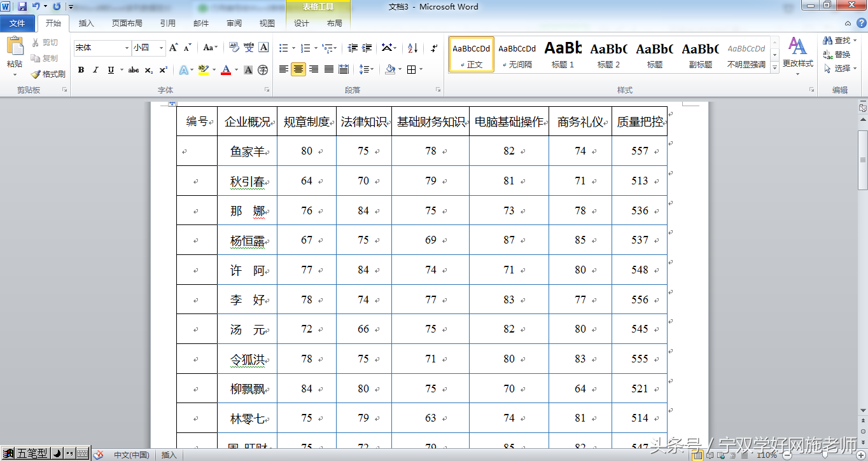
Task: Decrease paragraph indent
Action: (353, 48)
